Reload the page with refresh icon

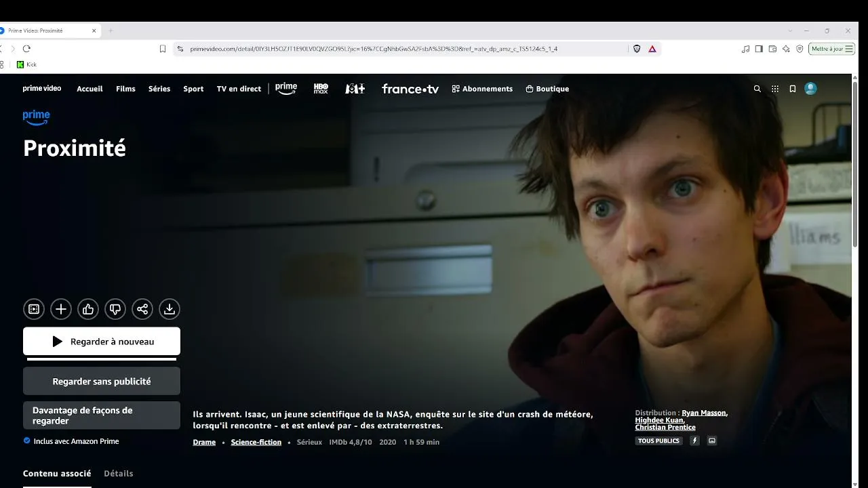[x=26, y=49]
